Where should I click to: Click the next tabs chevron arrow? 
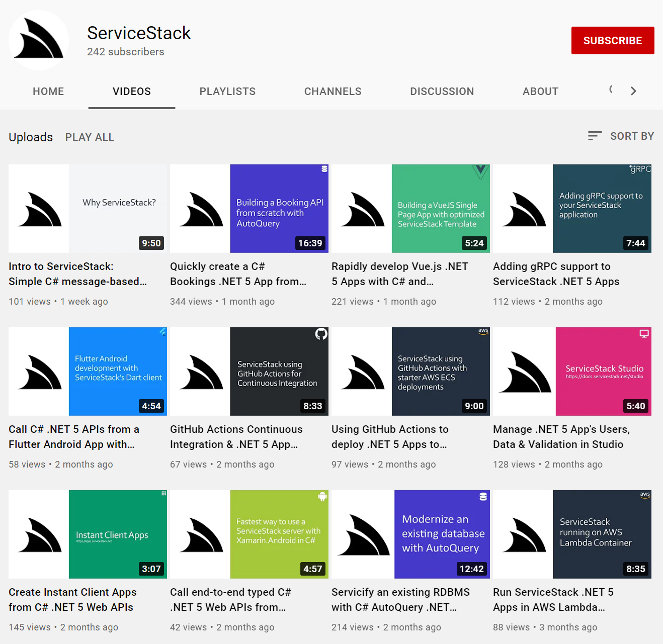click(x=633, y=91)
